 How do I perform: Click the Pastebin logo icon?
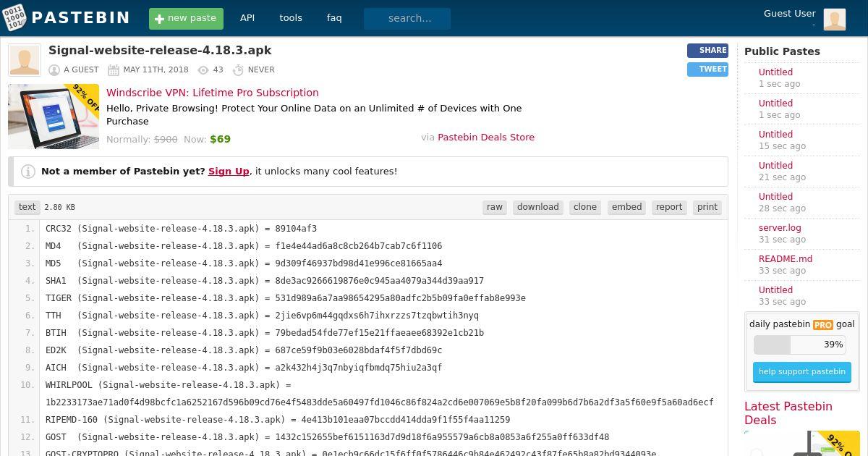tap(14, 17)
